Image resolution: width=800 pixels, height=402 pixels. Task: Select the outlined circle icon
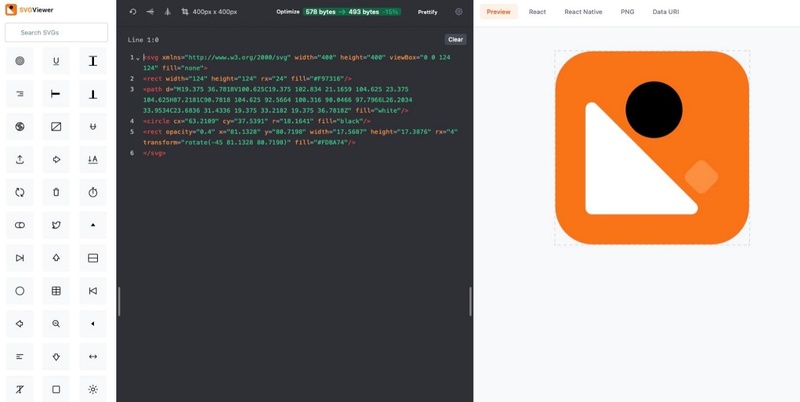click(x=19, y=291)
